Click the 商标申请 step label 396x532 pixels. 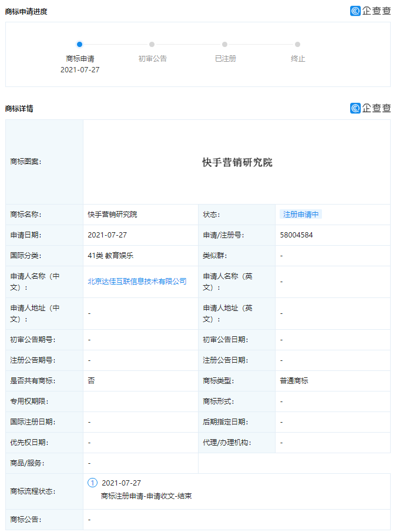[x=80, y=59]
